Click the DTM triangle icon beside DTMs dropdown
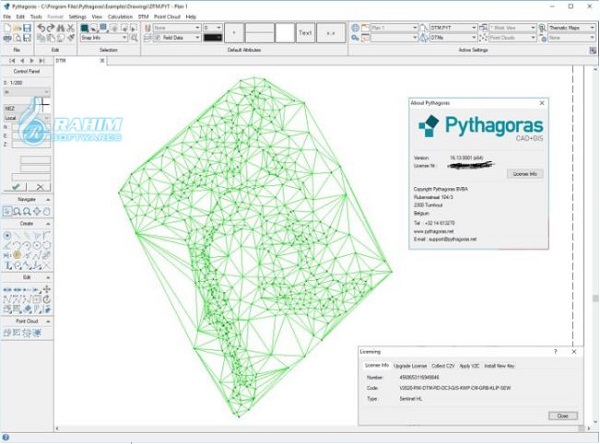The height and width of the screenshot is (444, 600). coord(424,38)
